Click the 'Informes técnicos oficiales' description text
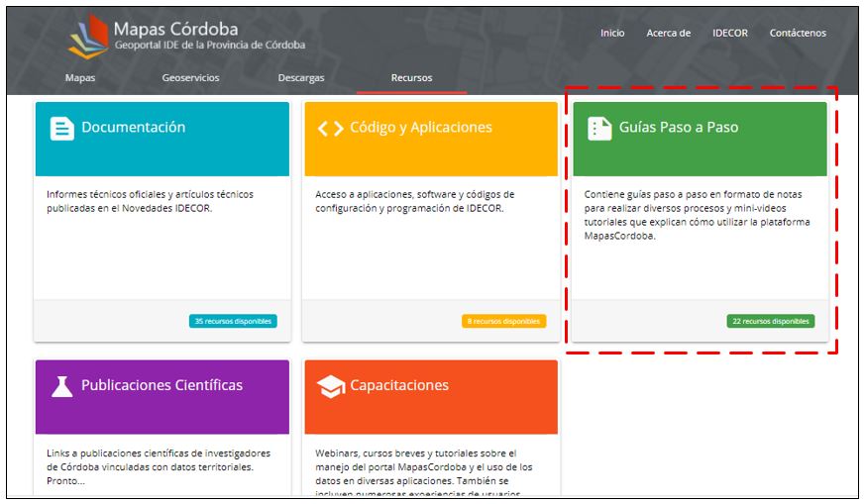 pos(150,201)
